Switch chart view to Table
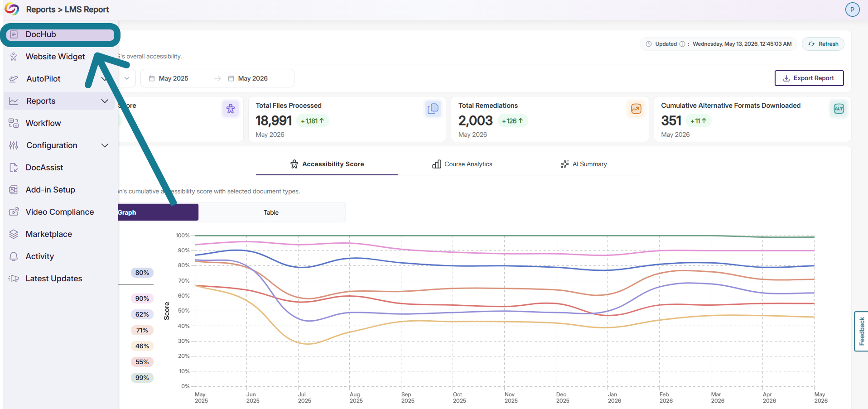This screenshot has width=868, height=409. coord(271,212)
